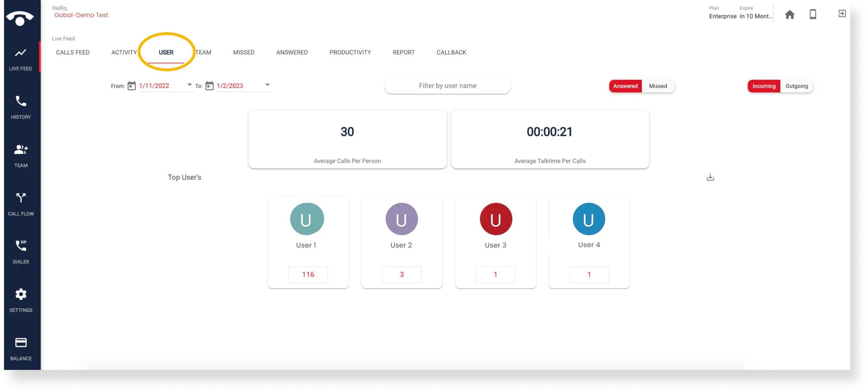Click the logout icon at top right

click(x=842, y=13)
